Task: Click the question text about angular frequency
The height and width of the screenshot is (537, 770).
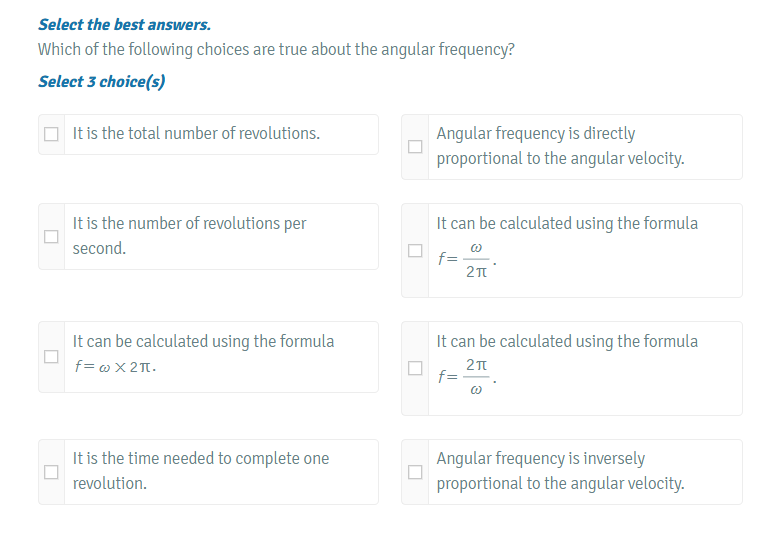Action: (x=276, y=50)
